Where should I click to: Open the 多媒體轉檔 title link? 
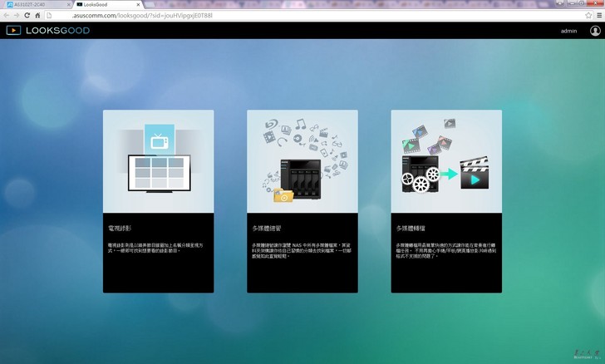[410, 226]
